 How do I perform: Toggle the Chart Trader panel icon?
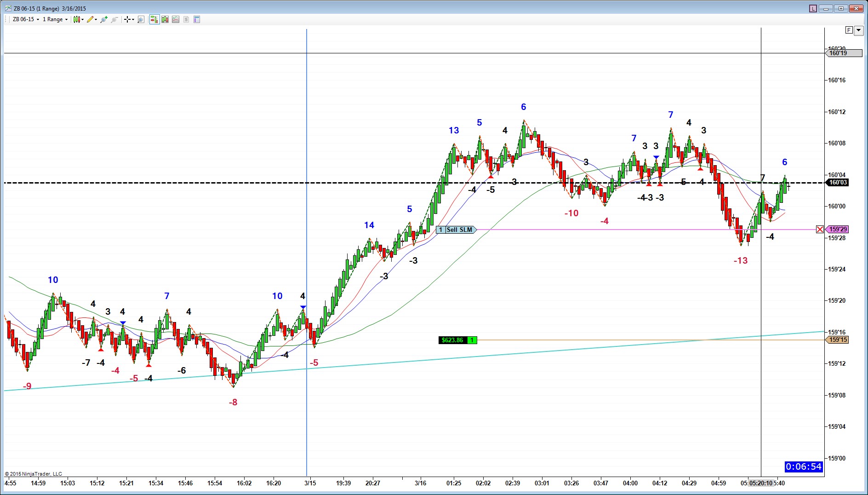[x=154, y=19]
